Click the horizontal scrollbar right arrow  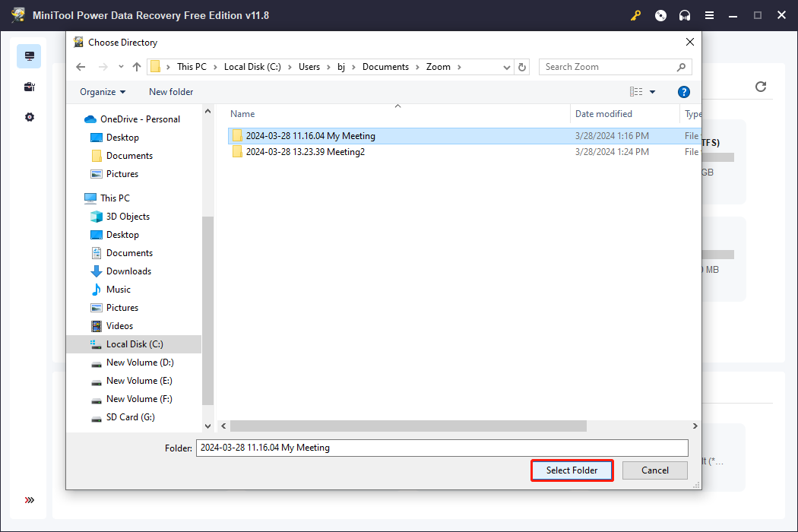tap(695, 426)
